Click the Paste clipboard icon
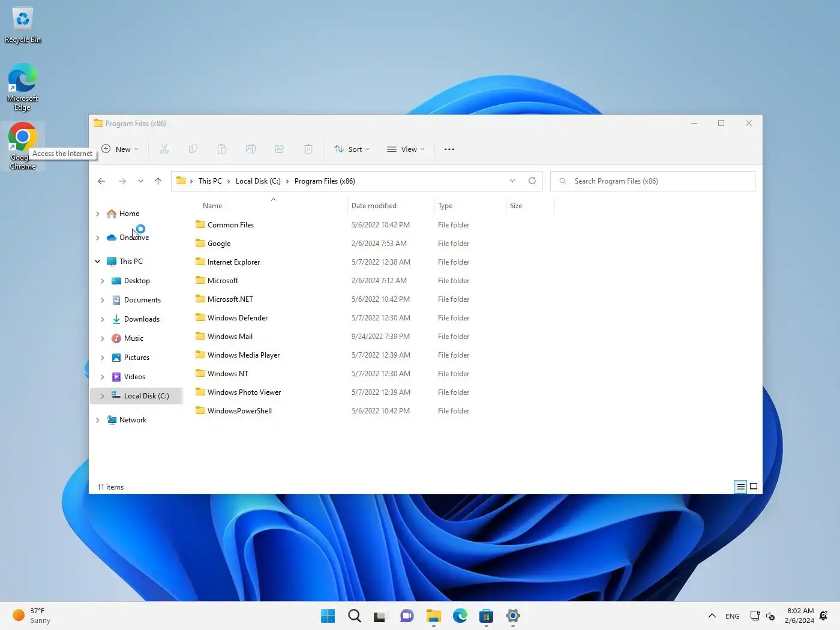Screen dimensions: 840x630 222,149
